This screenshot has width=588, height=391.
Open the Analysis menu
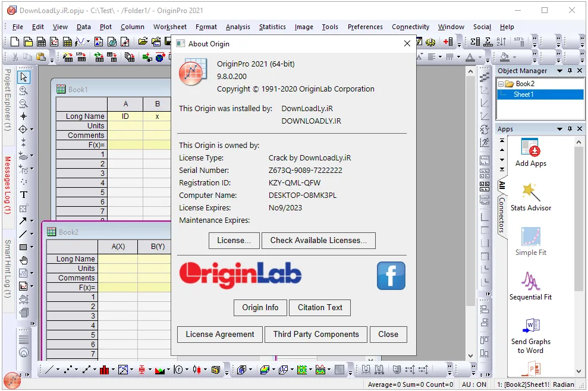coord(238,27)
